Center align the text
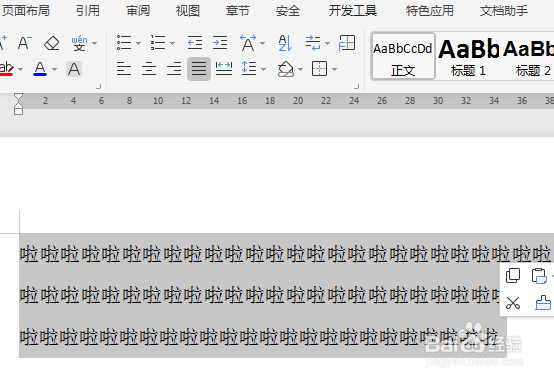 (149, 69)
